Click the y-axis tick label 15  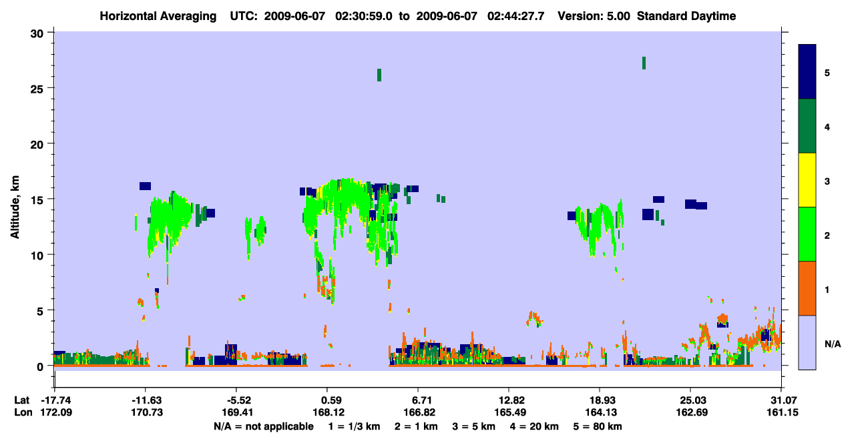pyautogui.click(x=39, y=199)
